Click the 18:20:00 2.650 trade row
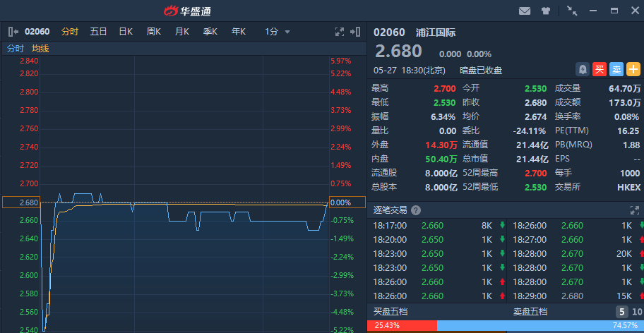The image size is (644, 333). (437, 239)
